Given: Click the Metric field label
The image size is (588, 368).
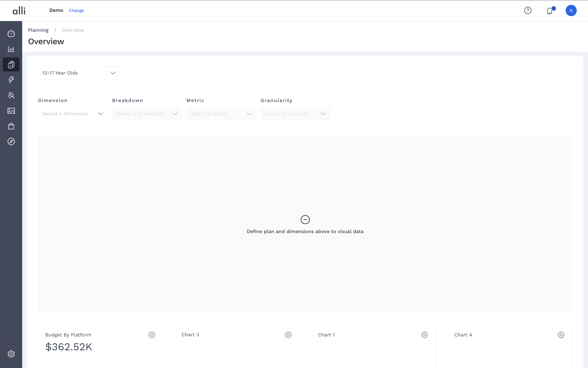Looking at the screenshot, I should coord(195,100).
